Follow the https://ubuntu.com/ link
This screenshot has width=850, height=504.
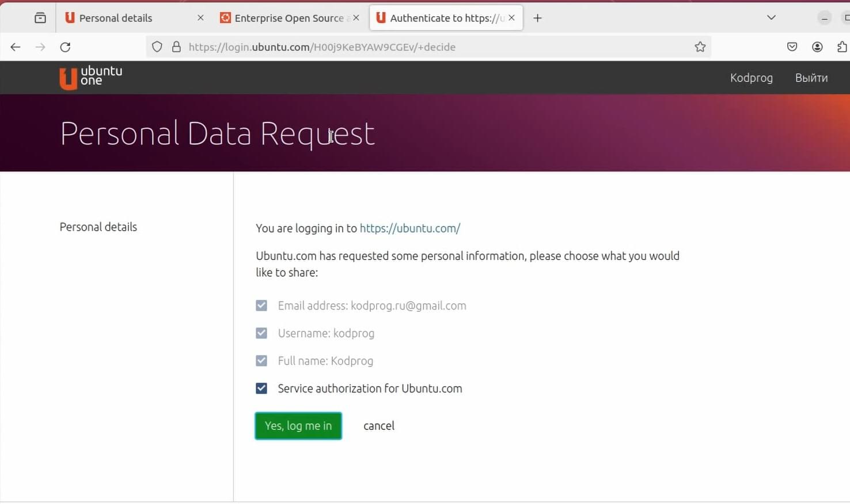(410, 228)
